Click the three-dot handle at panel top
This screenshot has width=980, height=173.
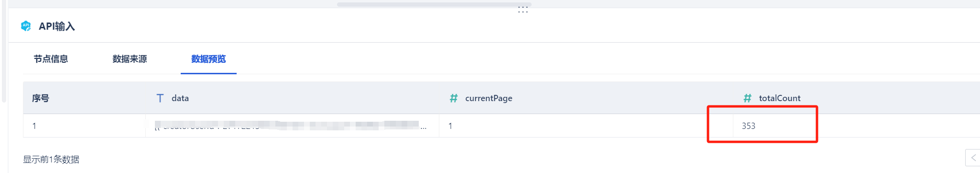523,10
